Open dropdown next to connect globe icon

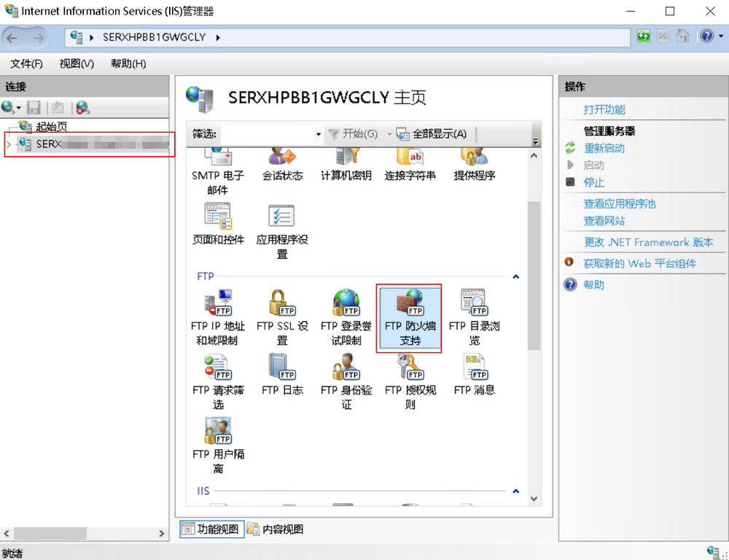pos(19,108)
